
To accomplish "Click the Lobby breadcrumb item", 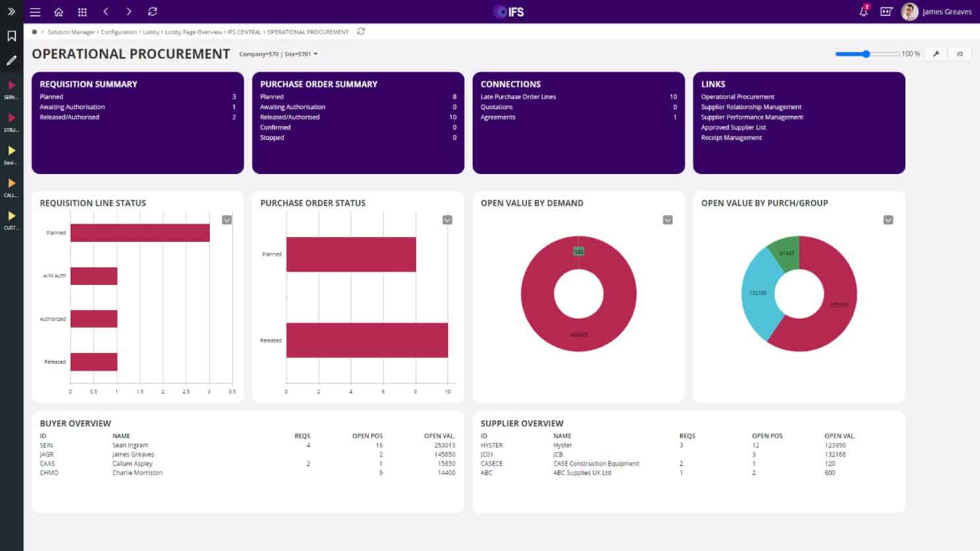I will (x=151, y=32).
